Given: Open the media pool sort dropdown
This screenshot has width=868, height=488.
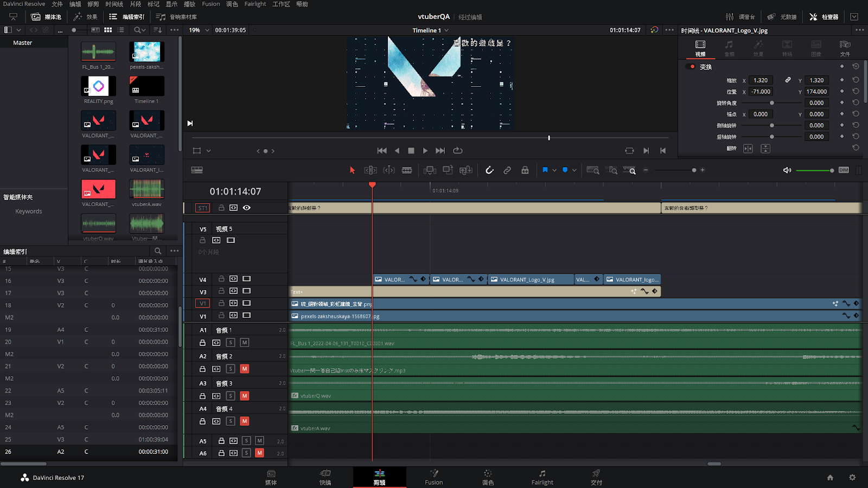Looking at the screenshot, I should coord(158,30).
